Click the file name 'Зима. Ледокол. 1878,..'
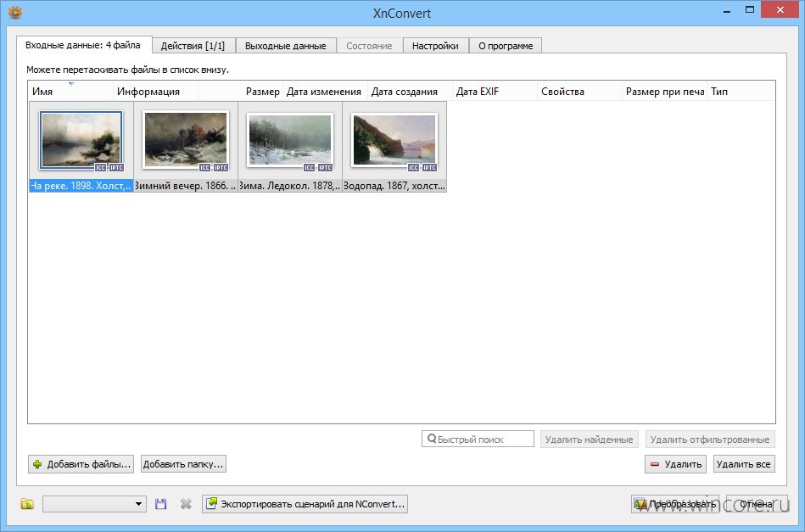Viewport: 805px width, 532px height. tap(290, 186)
